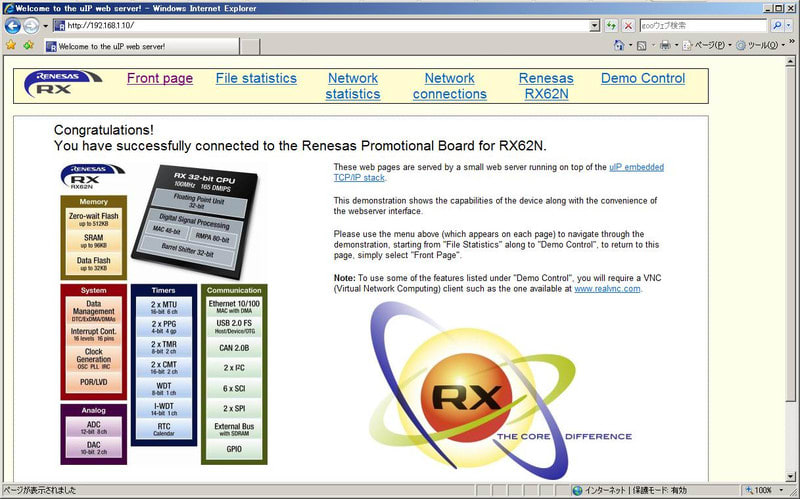Viewport: 800px width, 499px height.
Task: Expand the feeds dropdown arrow
Action: tap(653, 45)
